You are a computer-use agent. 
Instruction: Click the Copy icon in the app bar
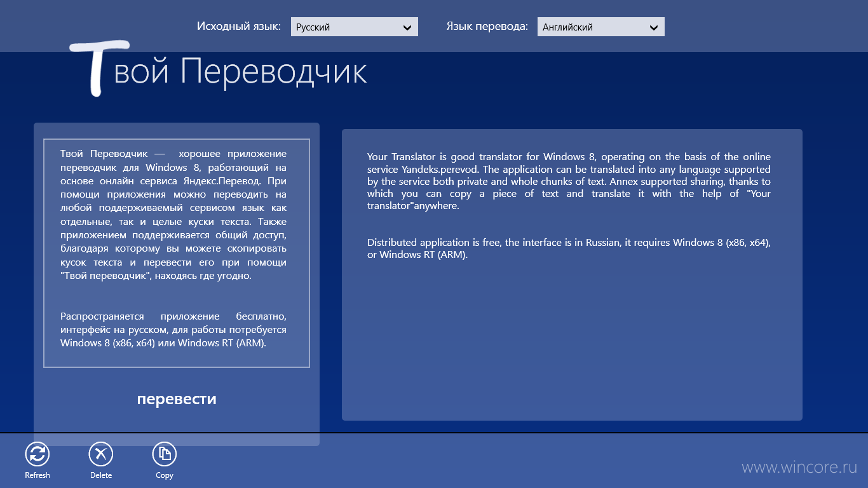click(165, 454)
